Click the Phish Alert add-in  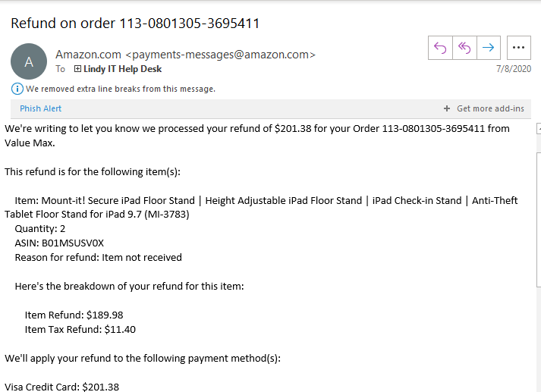pyautogui.click(x=41, y=108)
